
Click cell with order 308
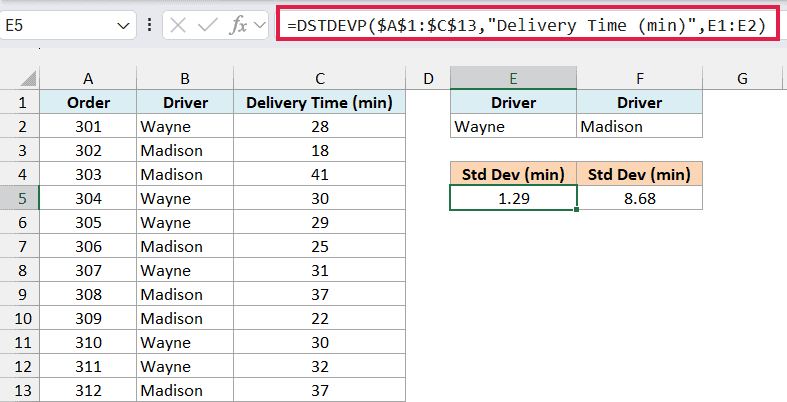click(88, 294)
